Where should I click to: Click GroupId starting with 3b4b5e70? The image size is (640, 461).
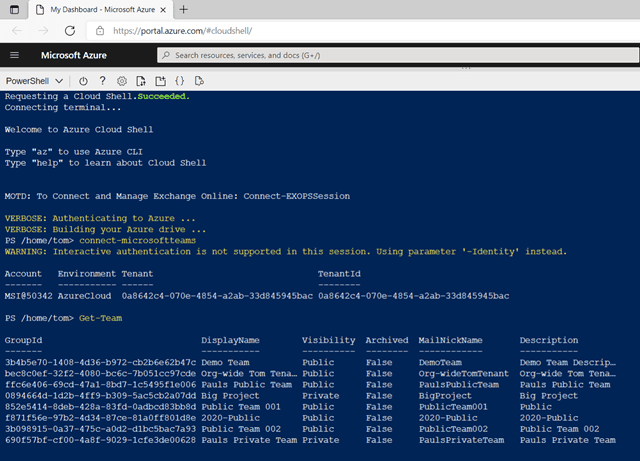tap(100, 362)
